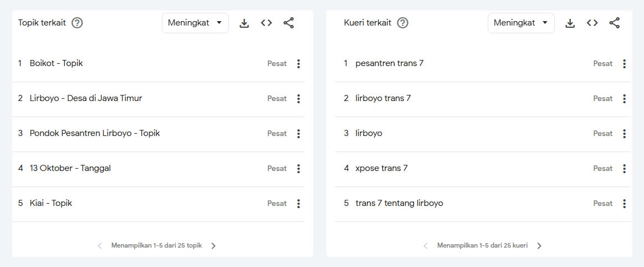Expand the Meningkat dropdown in Kueri terkait
Viewport: 644px width, 267px height.
(521, 23)
